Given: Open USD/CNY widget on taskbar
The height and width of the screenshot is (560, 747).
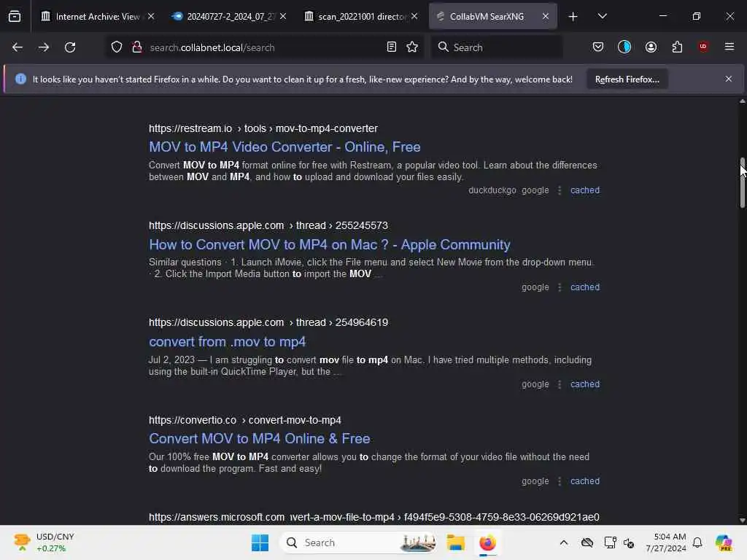Looking at the screenshot, I should (44, 542).
